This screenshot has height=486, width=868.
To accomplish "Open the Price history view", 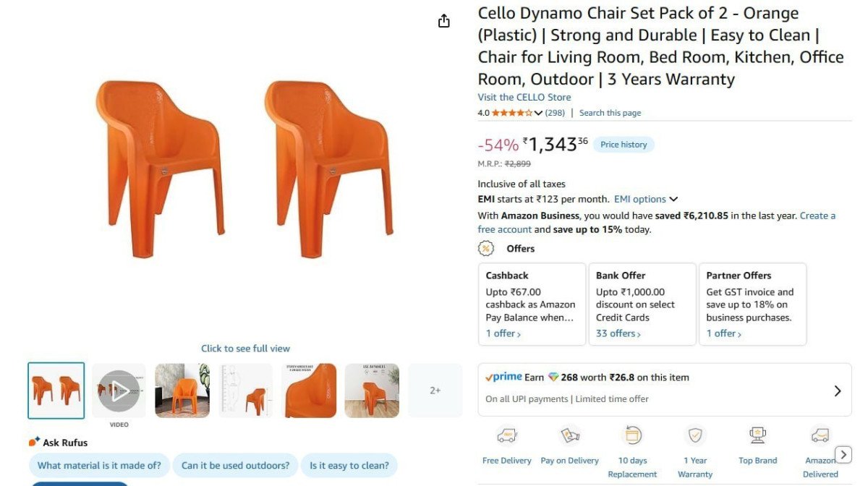I will [623, 144].
